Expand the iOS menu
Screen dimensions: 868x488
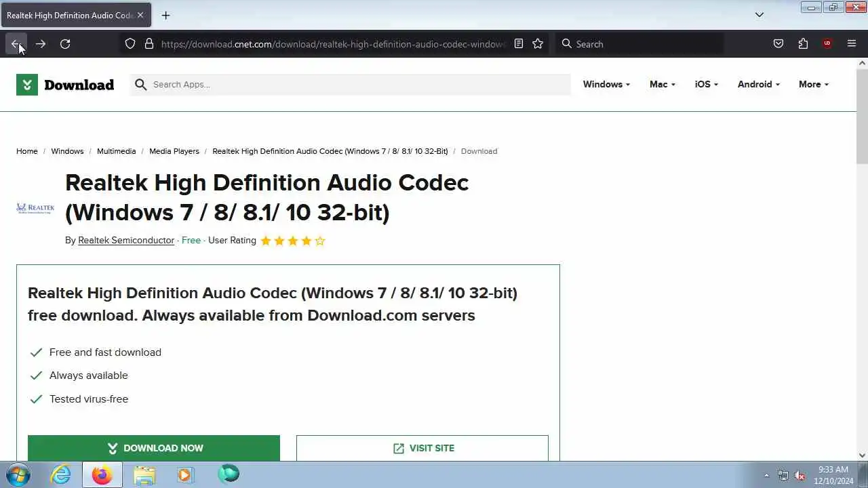[x=706, y=84]
